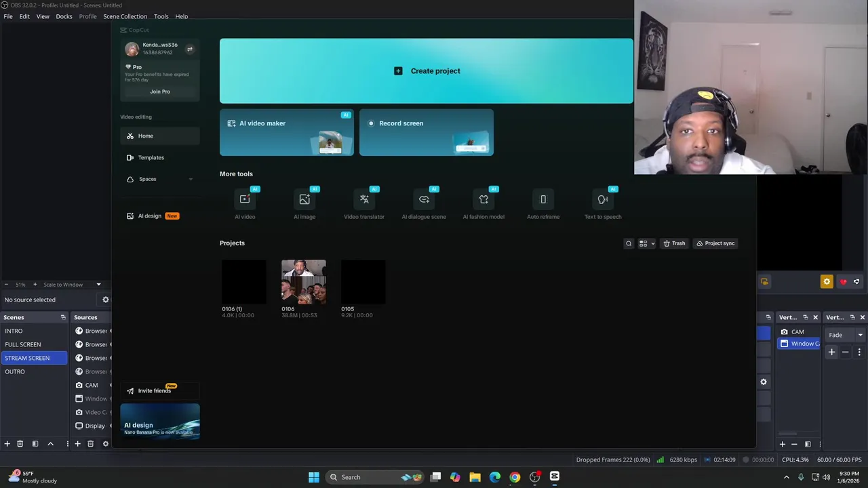Click the switch account icon beside username
The image size is (868, 488).
click(190, 49)
